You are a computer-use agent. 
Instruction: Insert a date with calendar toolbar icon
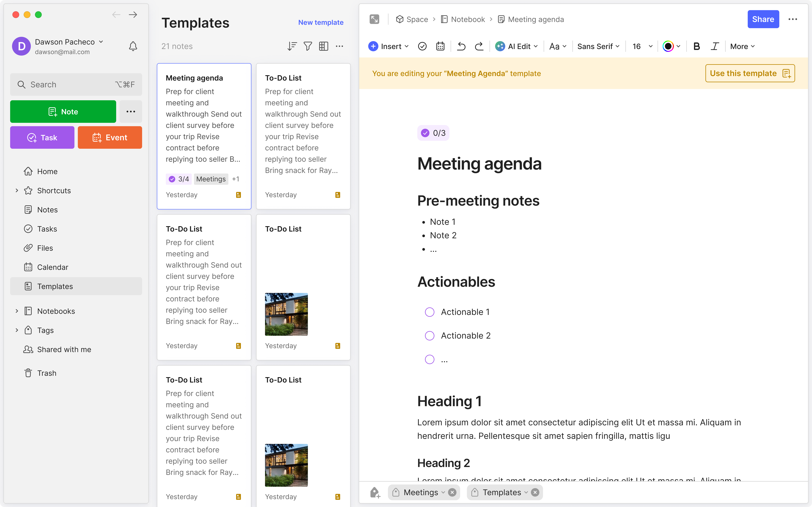440,46
